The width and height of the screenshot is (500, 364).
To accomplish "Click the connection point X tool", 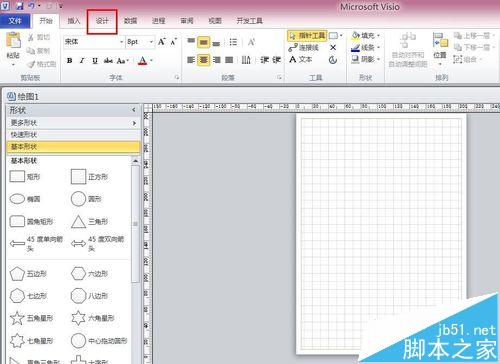I will coord(333,48).
